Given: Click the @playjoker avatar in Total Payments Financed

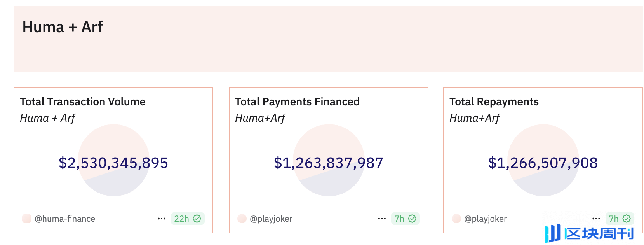Looking at the screenshot, I should [x=242, y=219].
